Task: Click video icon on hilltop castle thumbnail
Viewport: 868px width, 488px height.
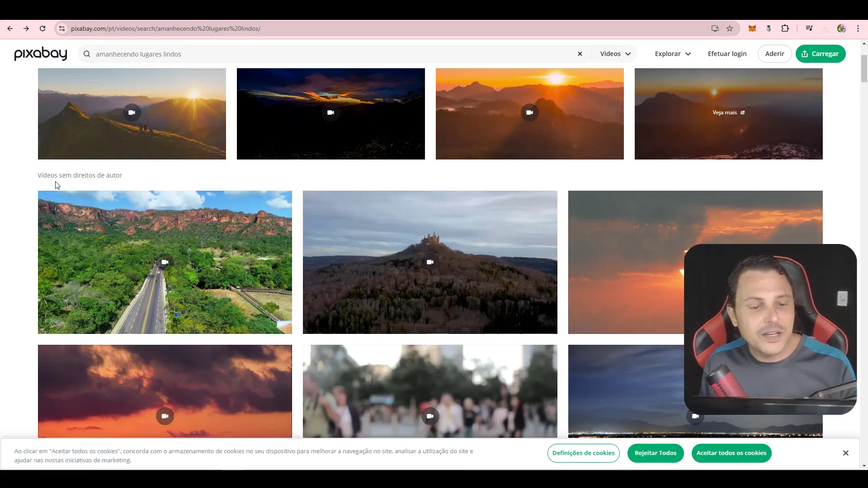Action: [430, 262]
